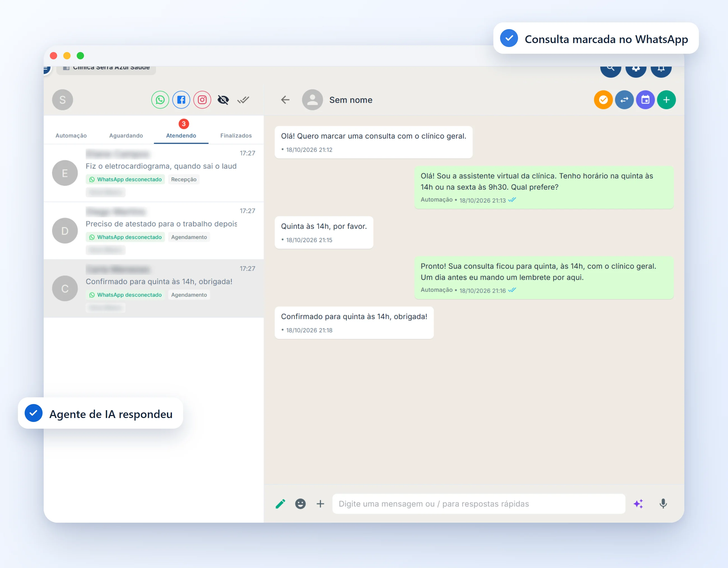Open conversation about eletrocardiograma laudo
This screenshot has width=728, height=568.
(154, 173)
